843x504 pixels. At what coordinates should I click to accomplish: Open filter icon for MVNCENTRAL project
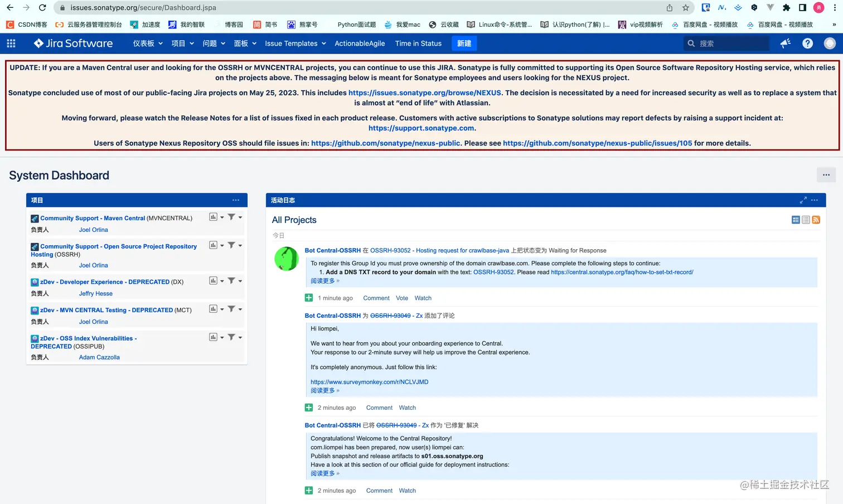pos(231,217)
